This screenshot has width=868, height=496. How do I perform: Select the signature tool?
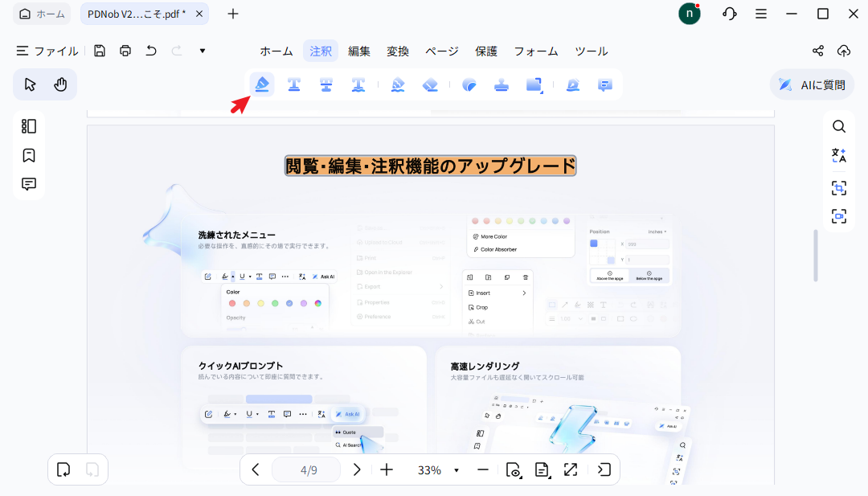(572, 84)
